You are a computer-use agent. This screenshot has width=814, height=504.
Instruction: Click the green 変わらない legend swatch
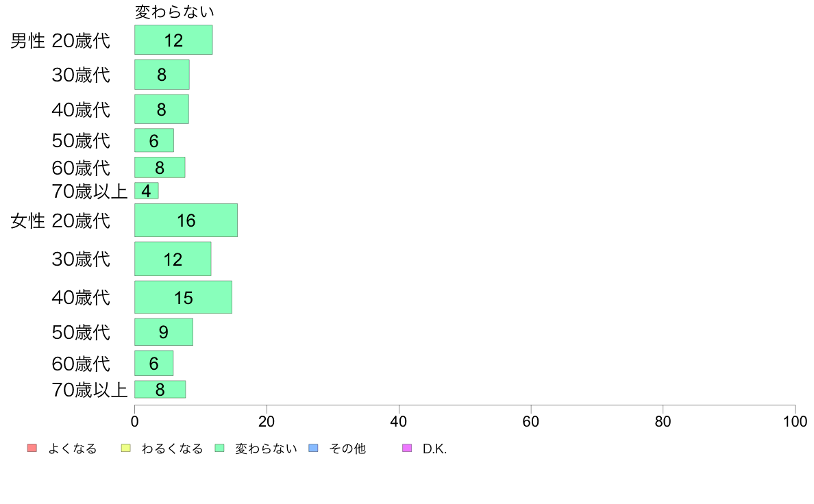(219, 448)
